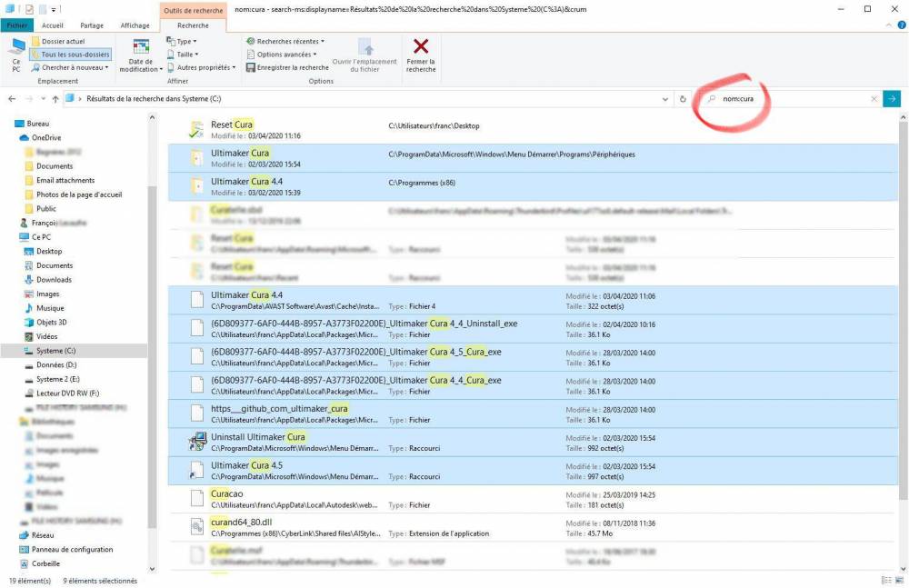This screenshot has height=588, width=909.
Task: Toggle Dossier actuel search scope
Action: 58,41
